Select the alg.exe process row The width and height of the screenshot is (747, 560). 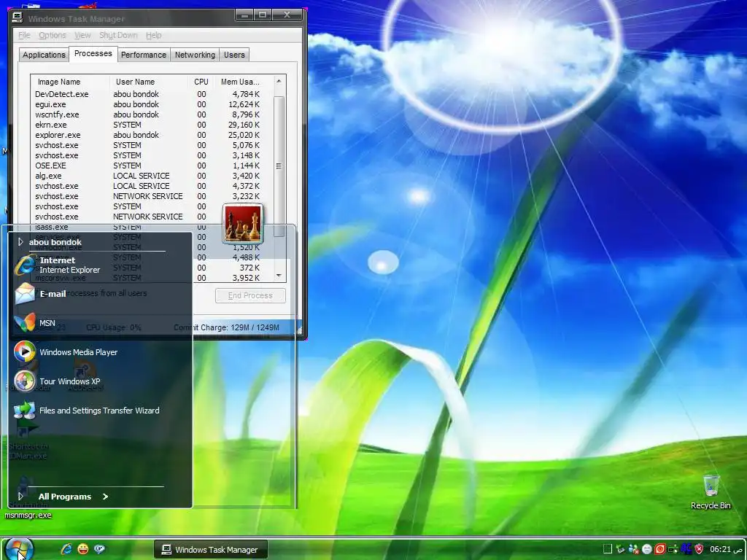pyautogui.click(x=152, y=176)
